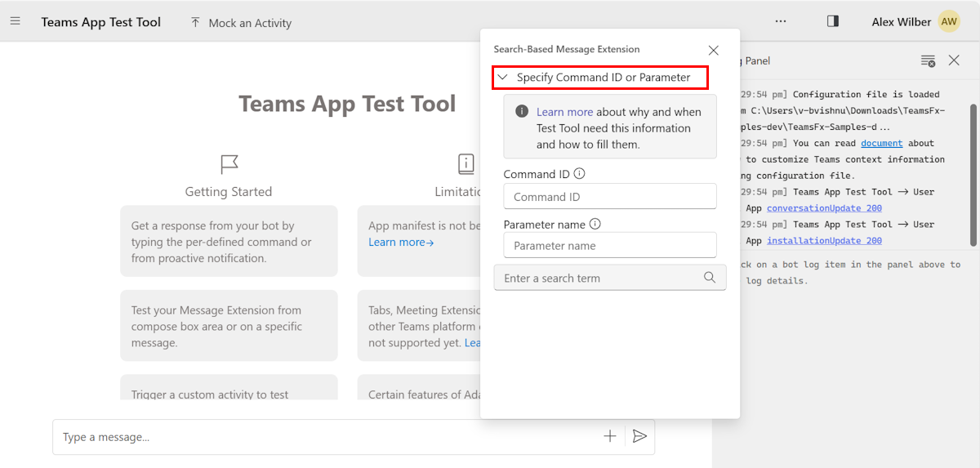Image resolution: width=980 pixels, height=468 pixels.
Task: Click the info icon beside Command ID
Action: coord(580,174)
